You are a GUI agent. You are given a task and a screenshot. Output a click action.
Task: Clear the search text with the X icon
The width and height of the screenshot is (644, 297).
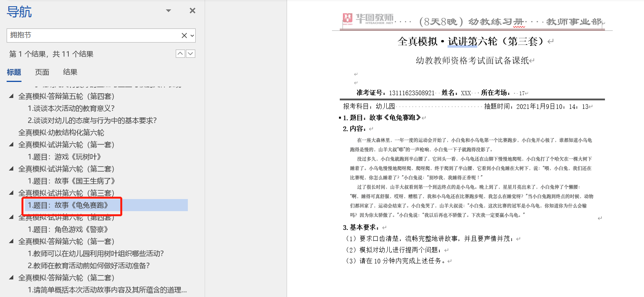(184, 36)
